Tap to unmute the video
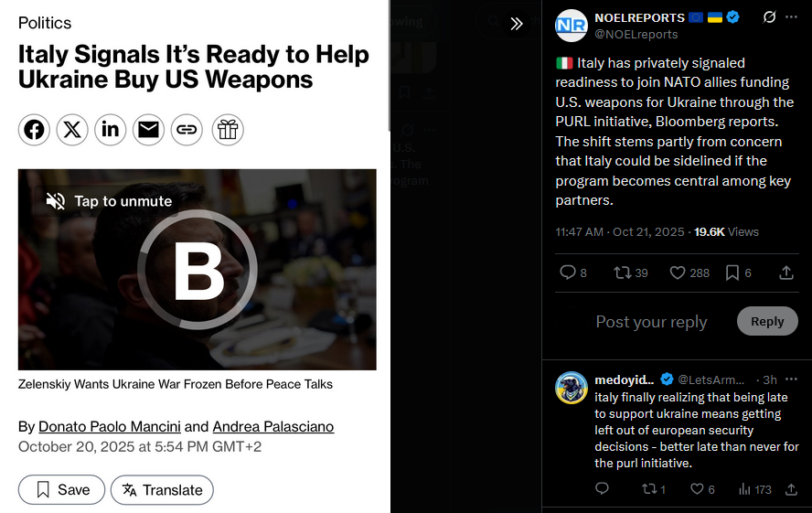This screenshot has width=812, height=513. [109, 201]
